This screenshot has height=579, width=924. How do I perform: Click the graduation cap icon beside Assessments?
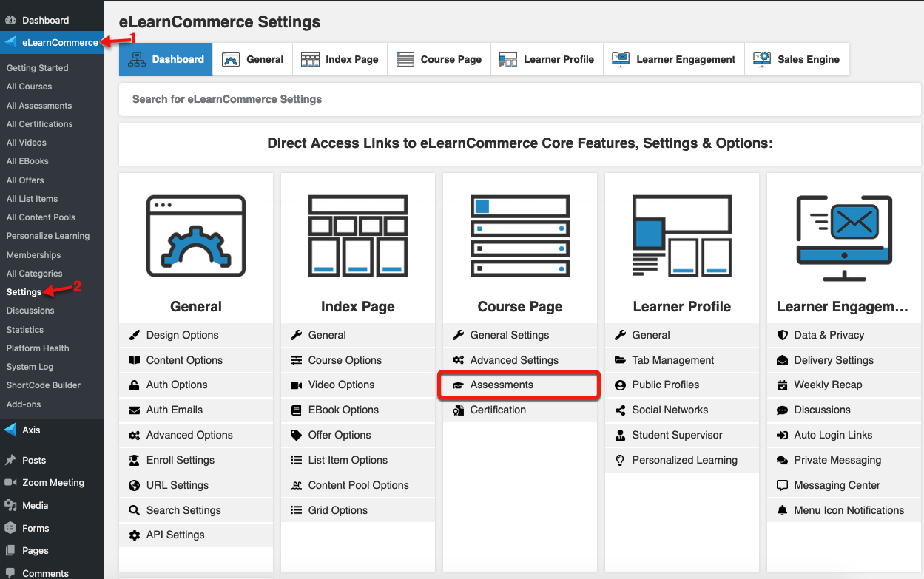(x=458, y=385)
